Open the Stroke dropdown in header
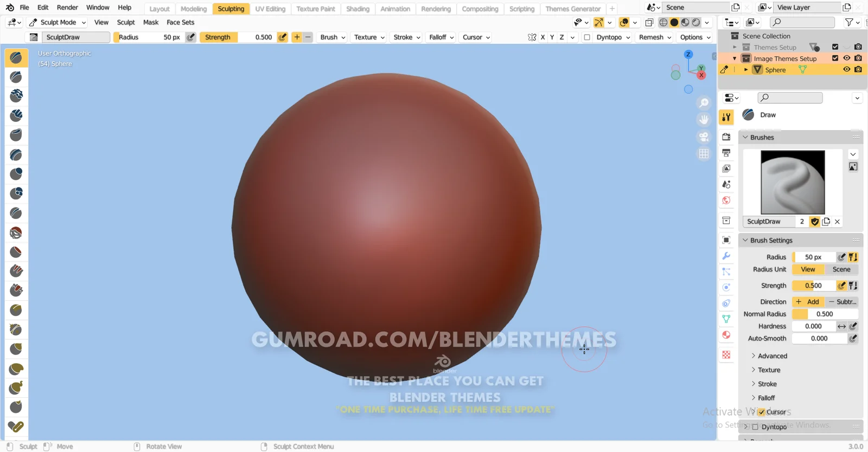The height and width of the screenshot is (452, 868). (407, 37)
